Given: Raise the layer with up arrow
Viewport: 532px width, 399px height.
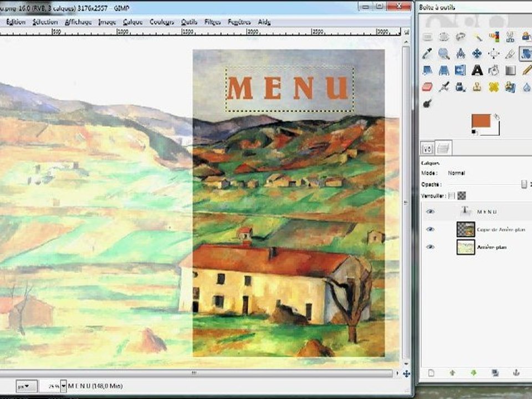Looking at the screenshot, I should pyautogui.click(x=452, y=373).
